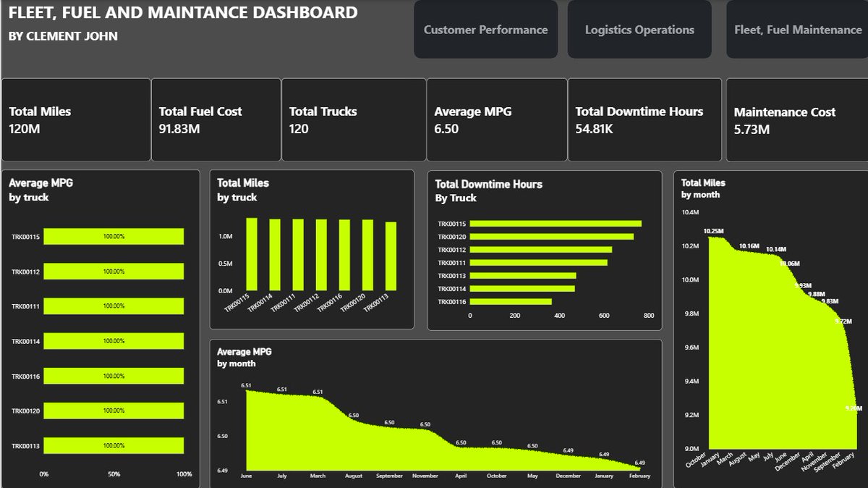This screenshot has height=488, width=868.
Task: Click TRK00111 bar in Total Downtime Hours chart
Action: pyautogui.click(x=539, y=263)
